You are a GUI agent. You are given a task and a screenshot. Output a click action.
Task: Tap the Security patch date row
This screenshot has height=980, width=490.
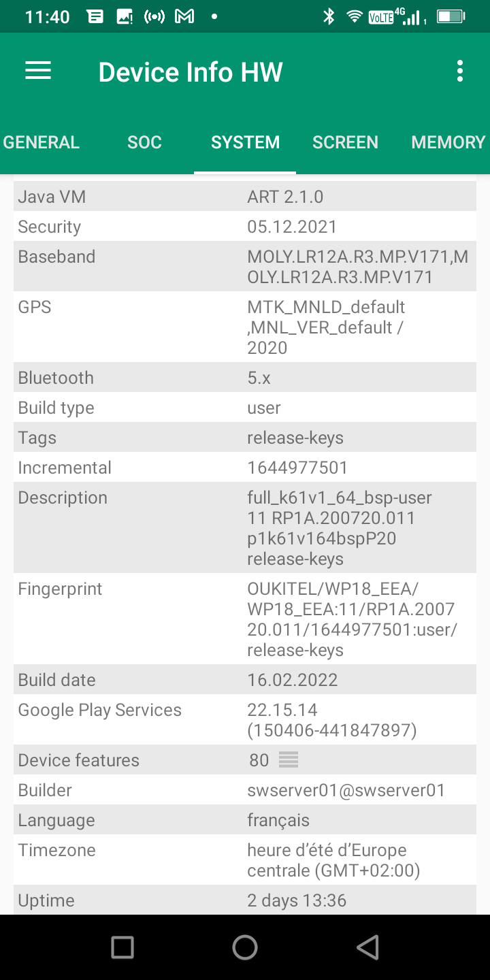click(245, 227)
